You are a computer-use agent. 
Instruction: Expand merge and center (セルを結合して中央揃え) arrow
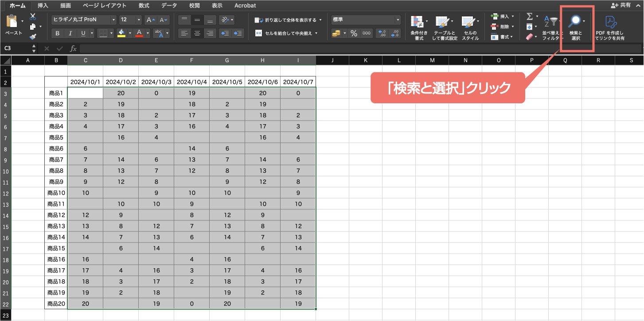click(316, 33)
